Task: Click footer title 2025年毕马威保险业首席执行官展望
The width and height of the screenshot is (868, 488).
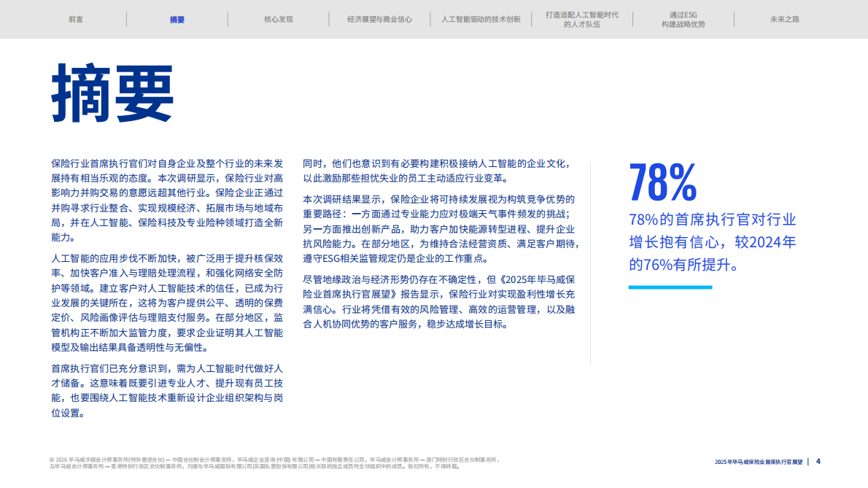Action: (759, 462)
